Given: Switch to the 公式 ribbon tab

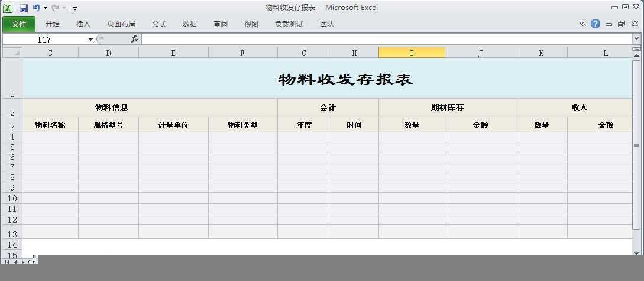Looking at the screenshot, I should click(159, 24).
